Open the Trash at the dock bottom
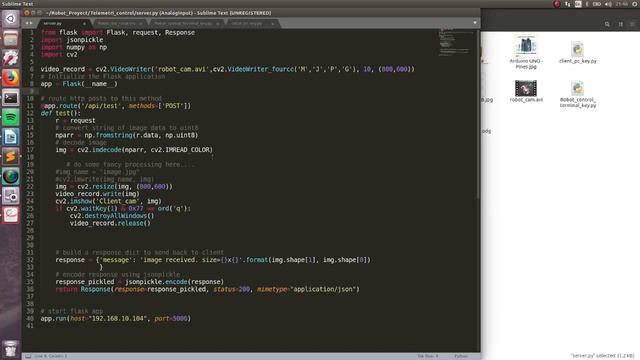Image resolution: width=640 pixels, height=360 pixels. [x=11, y=349]
